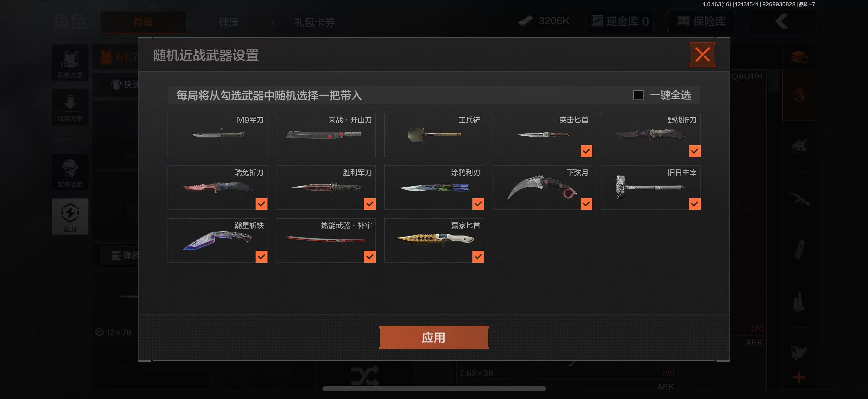Open the 现金库 cash vault
Viewport: 868px width, 399px height.
coord(620,21)
